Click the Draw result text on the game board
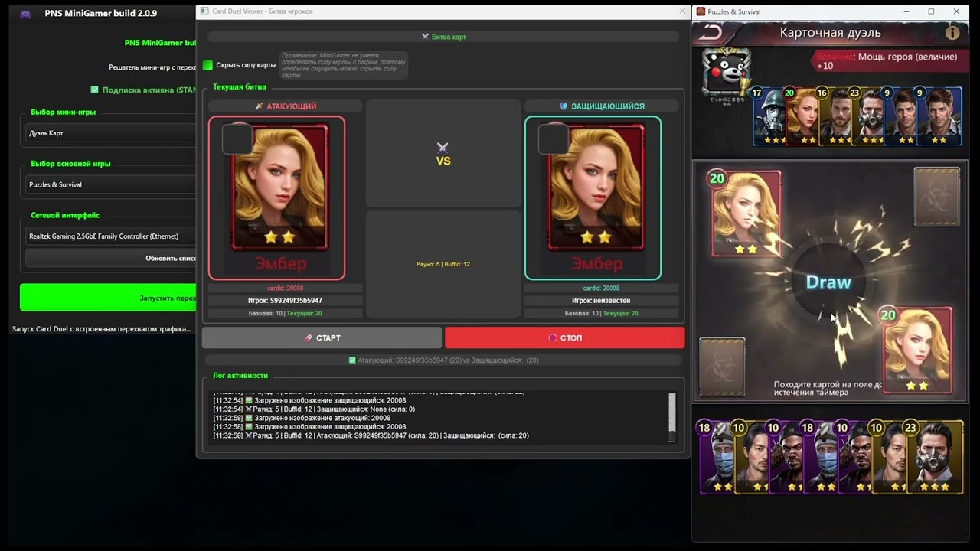Image resolution: width=980 pixels, height=551 pixels. (828, 282)
